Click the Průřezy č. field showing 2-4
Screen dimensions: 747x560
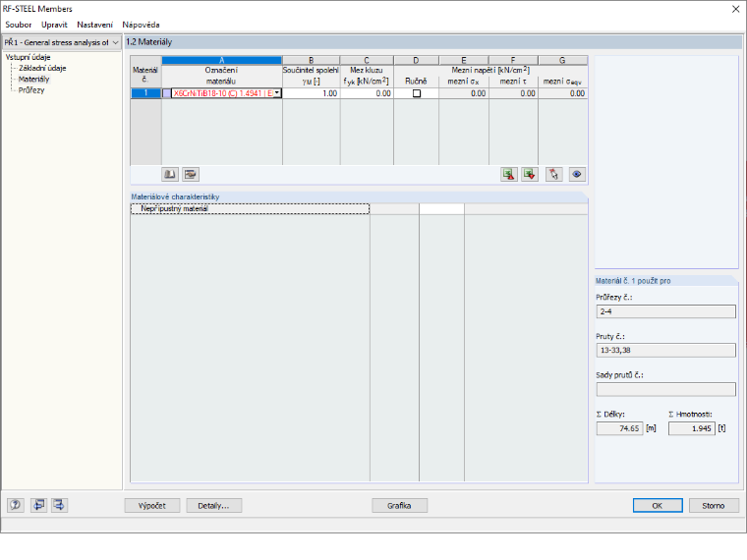665,311
